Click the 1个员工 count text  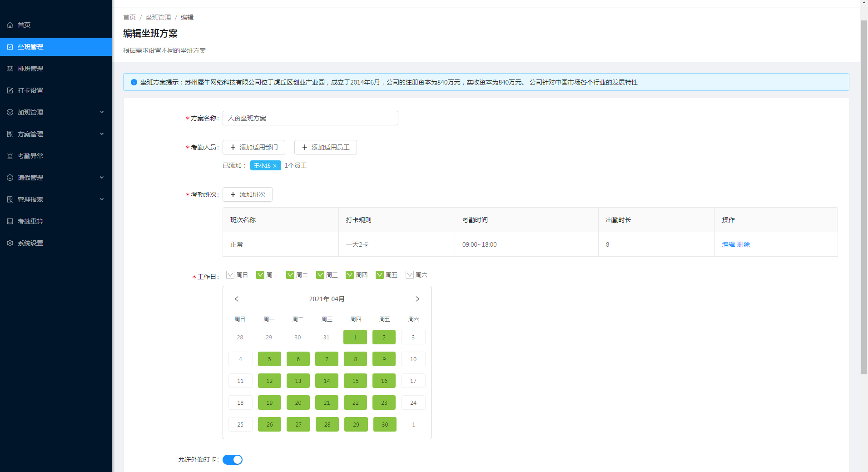(x=296, y=166)
